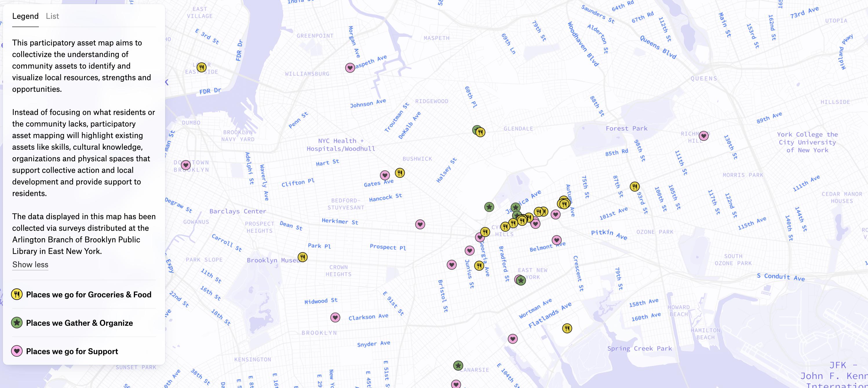This screenshot has height=388, width=868.
Task: Collapse the description with Show less
Action: 30,264
